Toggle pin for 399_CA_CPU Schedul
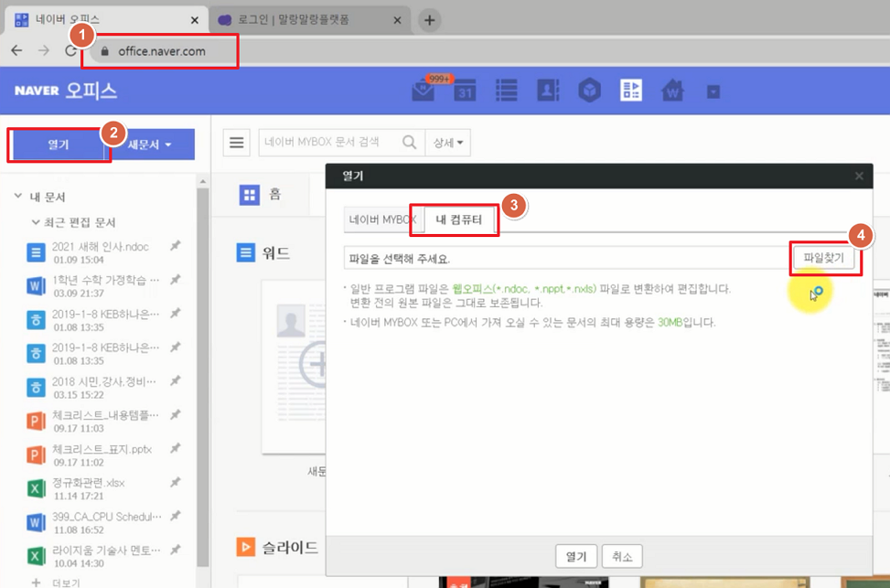This screenshot has width=890, height=588. 176,516
